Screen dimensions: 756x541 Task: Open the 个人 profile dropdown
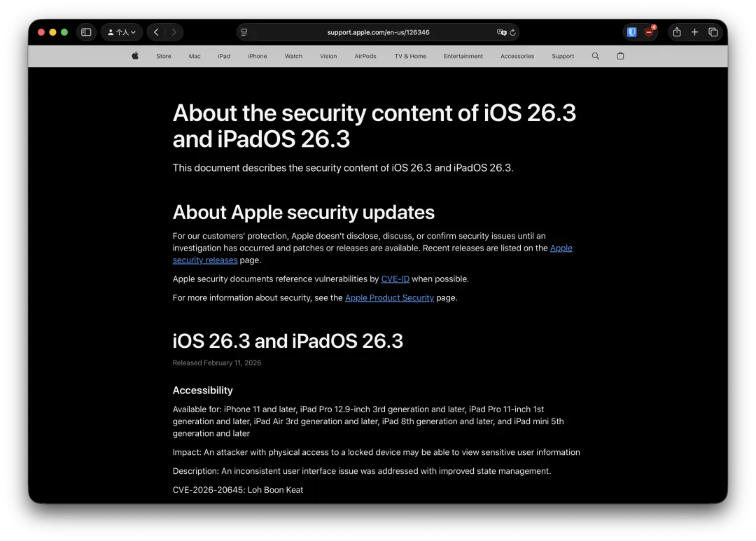pos(122,32)
